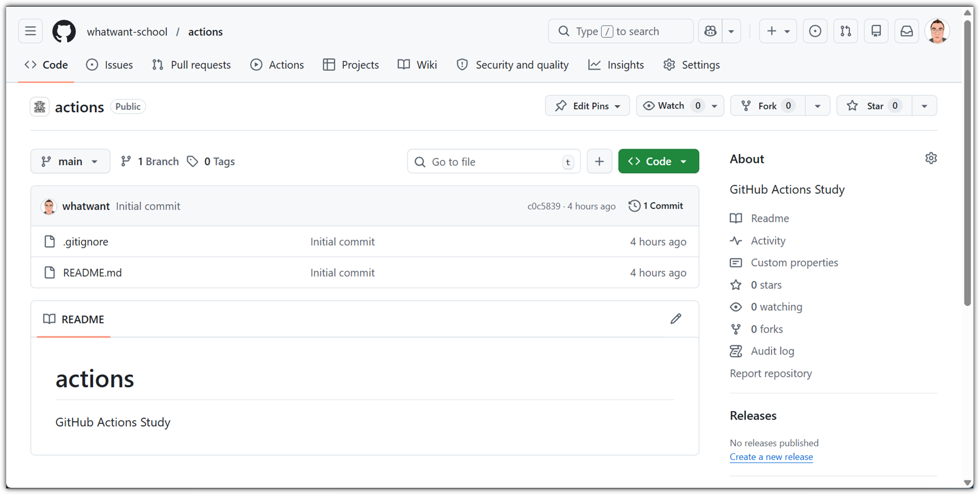Expand the Fork options dropdown arrow

point(818,106)
